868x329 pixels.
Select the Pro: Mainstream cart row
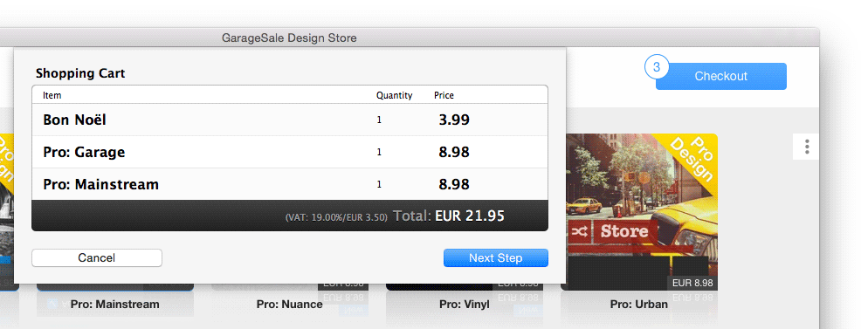point(290,184)
